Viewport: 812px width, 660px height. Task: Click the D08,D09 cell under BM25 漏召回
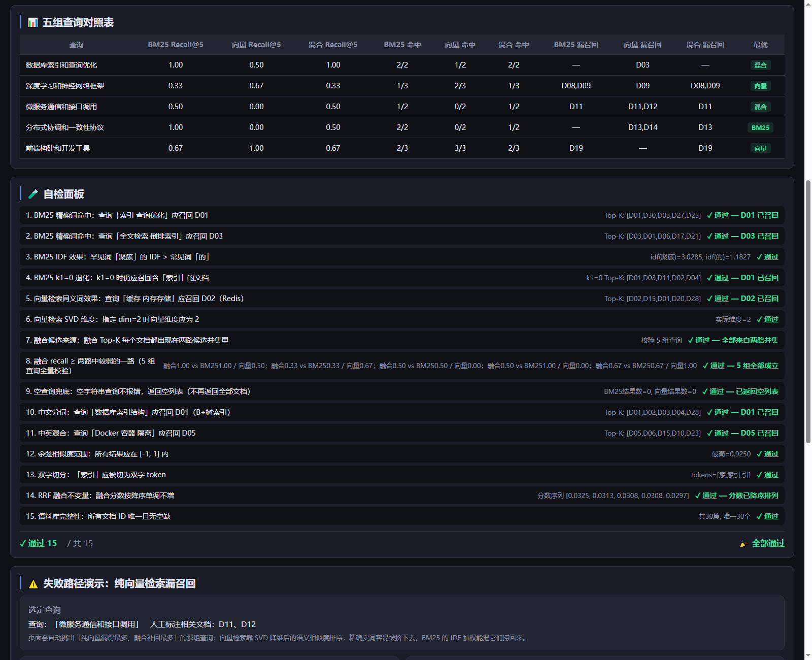coord(576,86)
